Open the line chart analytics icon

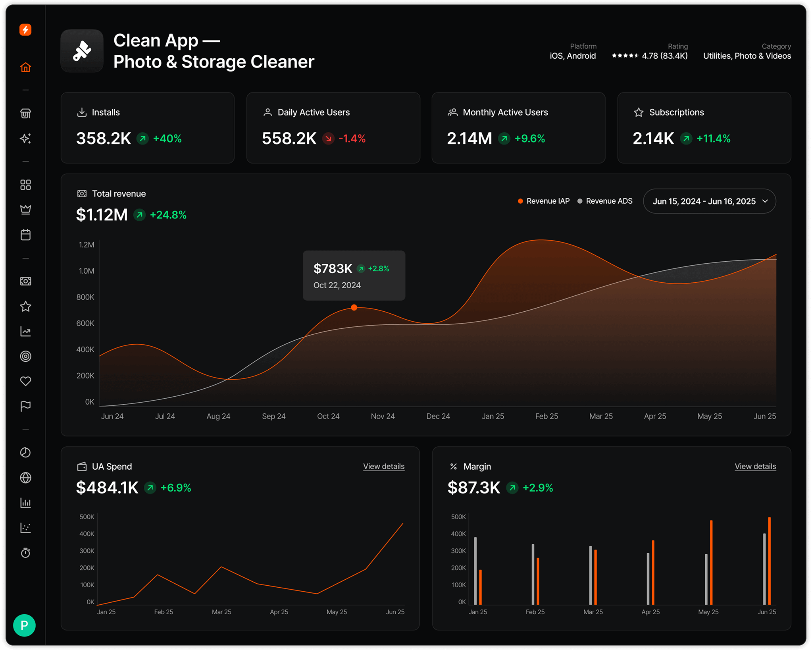click(25, 332)
